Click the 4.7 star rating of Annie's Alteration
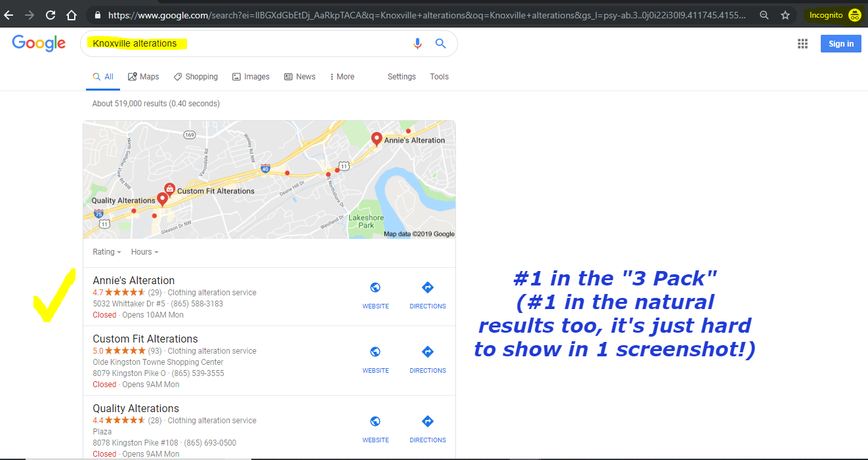Image resolution: width=868 pixels, height=460 pixels. 119,293
